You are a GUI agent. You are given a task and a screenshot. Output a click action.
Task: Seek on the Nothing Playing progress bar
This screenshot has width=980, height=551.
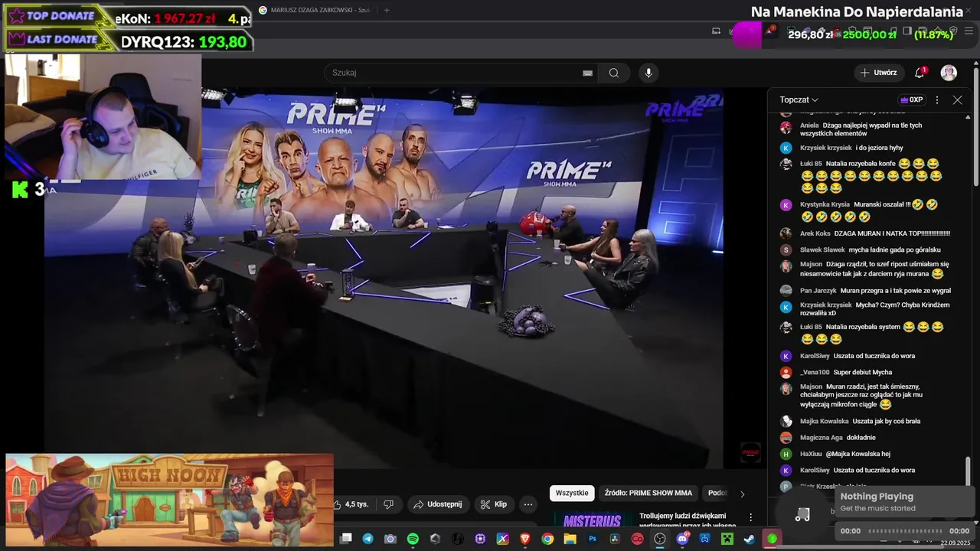[x=905, y=530]
